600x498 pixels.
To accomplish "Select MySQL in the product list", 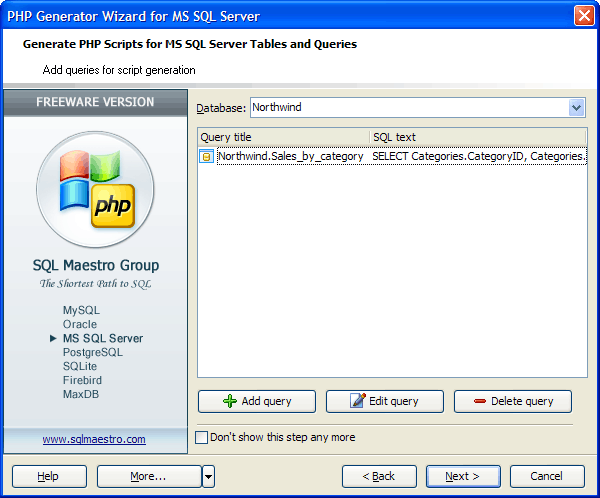I will tap(81, 310).
